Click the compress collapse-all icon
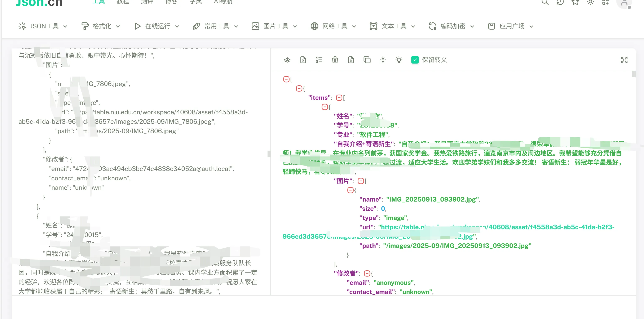This screenshot has width=644, height=319. pos(383,60)
